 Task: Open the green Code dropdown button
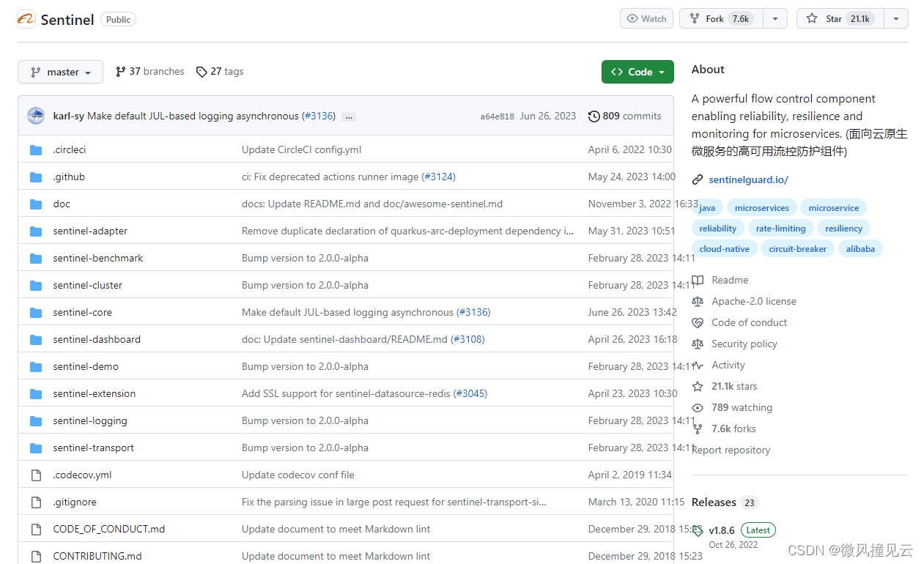tap(637, 72)
